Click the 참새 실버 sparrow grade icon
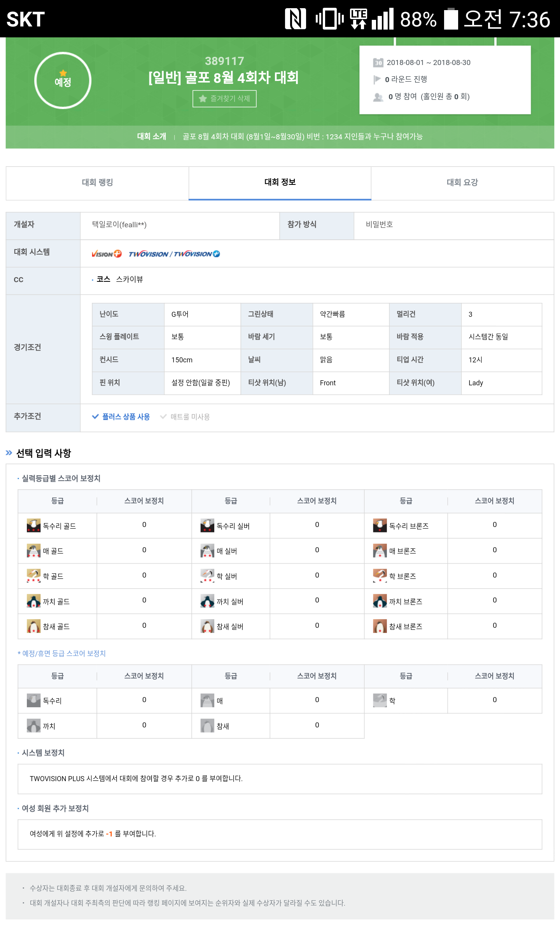The height and width of the screenshot is (931, 560). pos(207,626)
